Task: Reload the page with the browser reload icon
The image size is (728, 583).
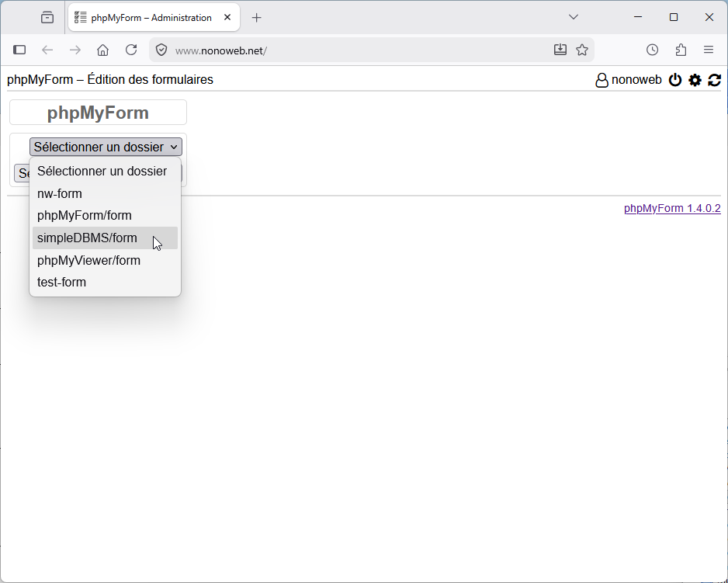Action: pyautogui.click(x=131, y=50)
